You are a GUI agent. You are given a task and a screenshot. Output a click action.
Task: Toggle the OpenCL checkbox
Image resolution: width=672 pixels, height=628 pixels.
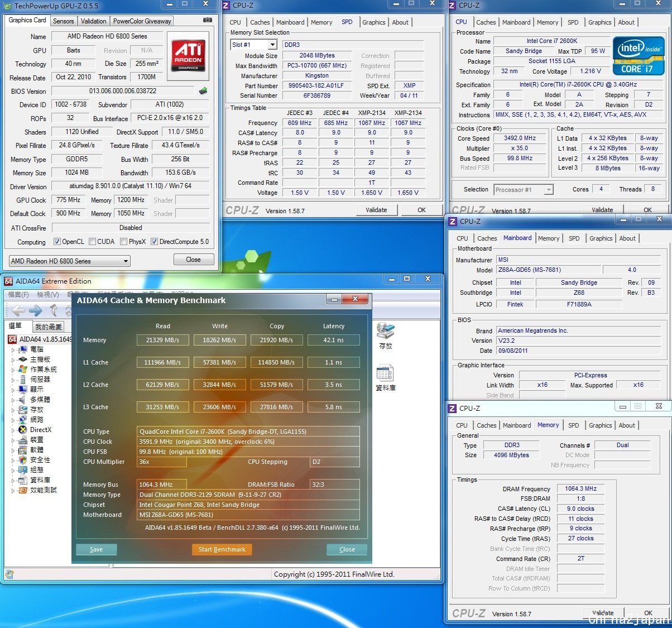click(57, 242)
